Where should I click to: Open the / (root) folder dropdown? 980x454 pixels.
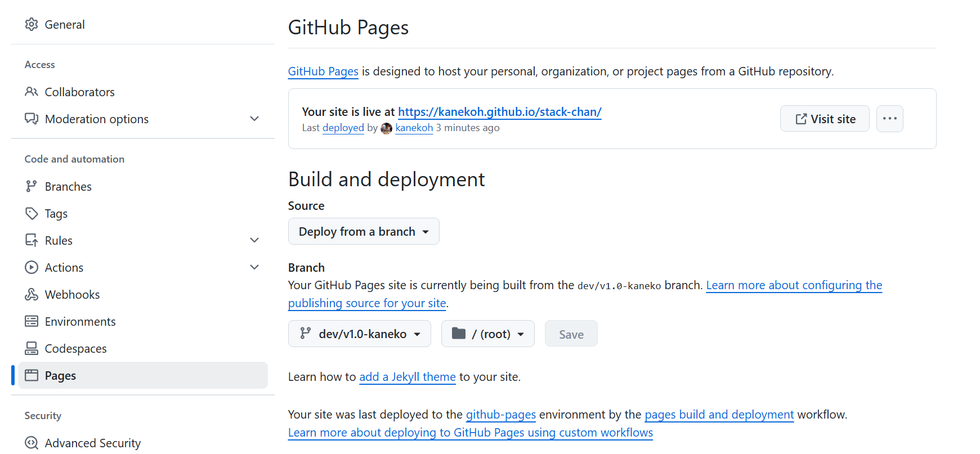pyautogui.click(x=488, y=334)
